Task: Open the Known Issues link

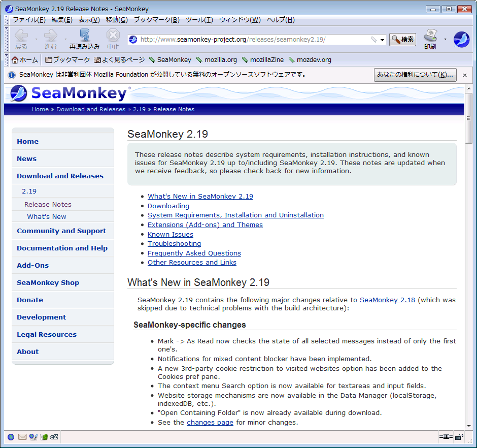Action: (171, 235)
